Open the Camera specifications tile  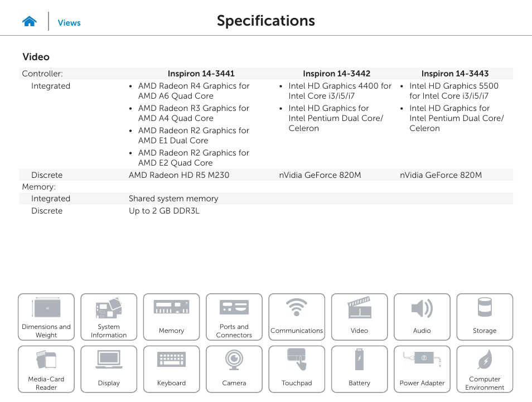point(234,369)
